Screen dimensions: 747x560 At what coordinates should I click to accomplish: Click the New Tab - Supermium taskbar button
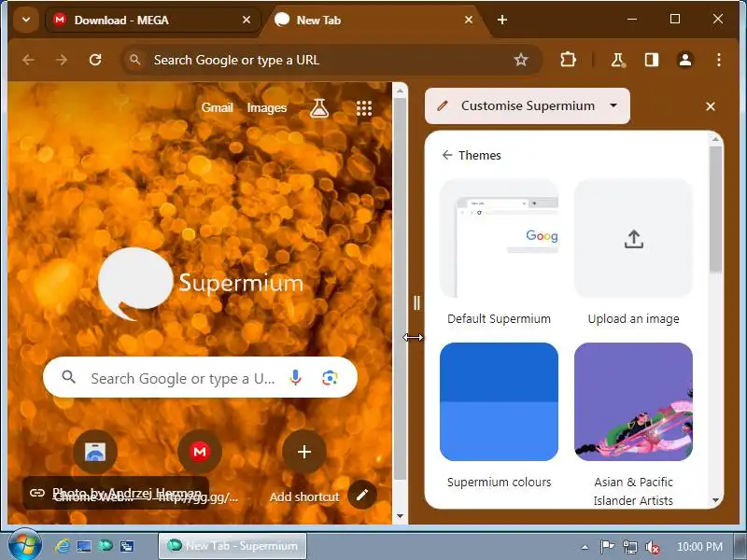[x=233, y=546]
